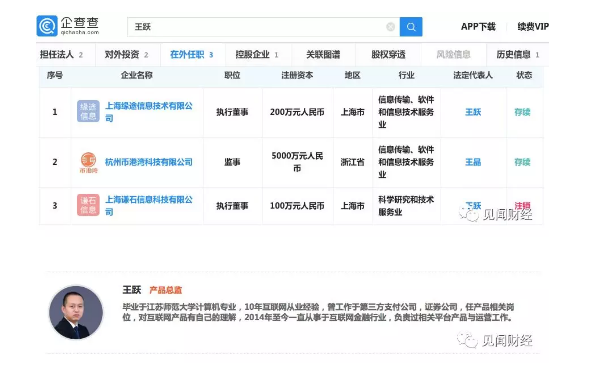This screenshot has height=365, width=599.
Task: Click the 200万元人民币 registered capital cell
Action: (x=297, y=112)
